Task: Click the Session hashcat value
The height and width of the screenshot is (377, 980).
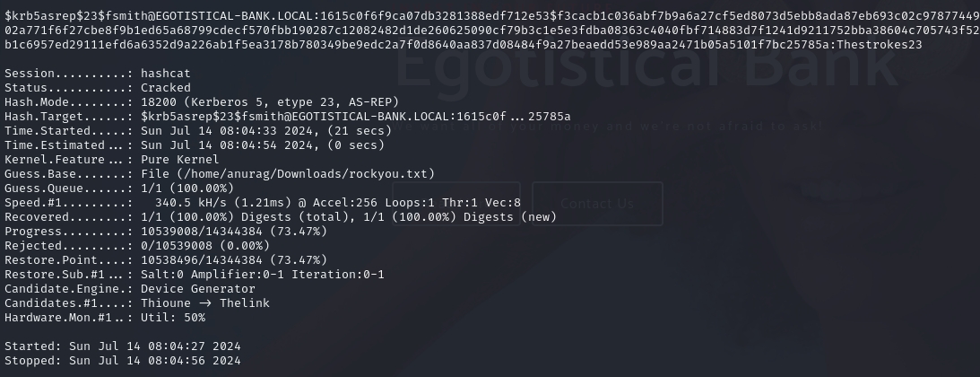Action: pyautogui.click(x=166, y=74)
